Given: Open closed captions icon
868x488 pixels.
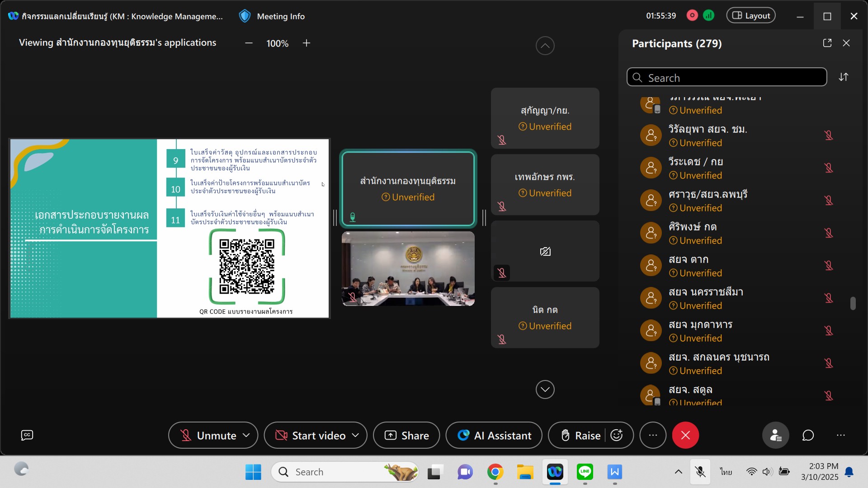Looking at the screenshot, I should (x=27, y=435).
